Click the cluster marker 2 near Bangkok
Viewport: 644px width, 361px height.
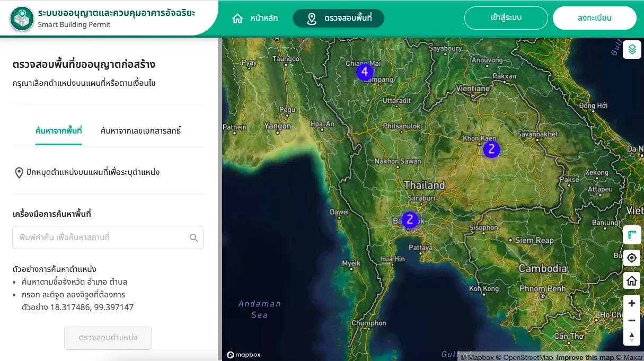(x=410, y=219)
